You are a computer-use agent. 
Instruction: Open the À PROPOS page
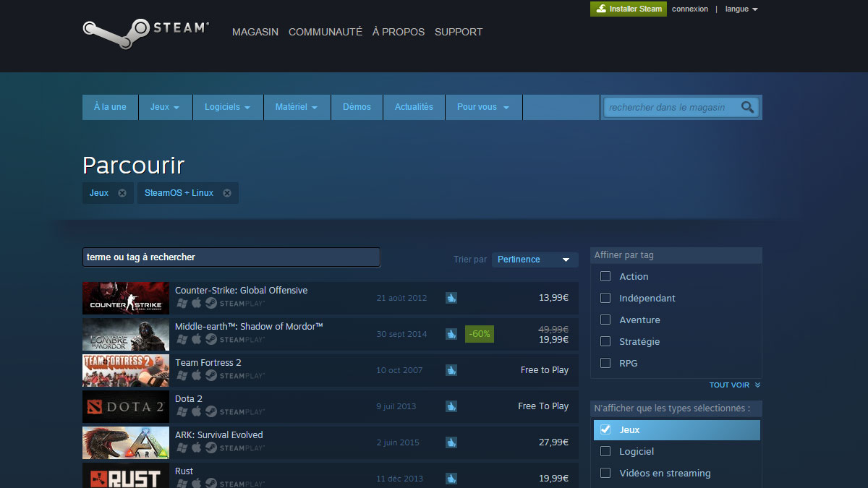coord(399,32)
